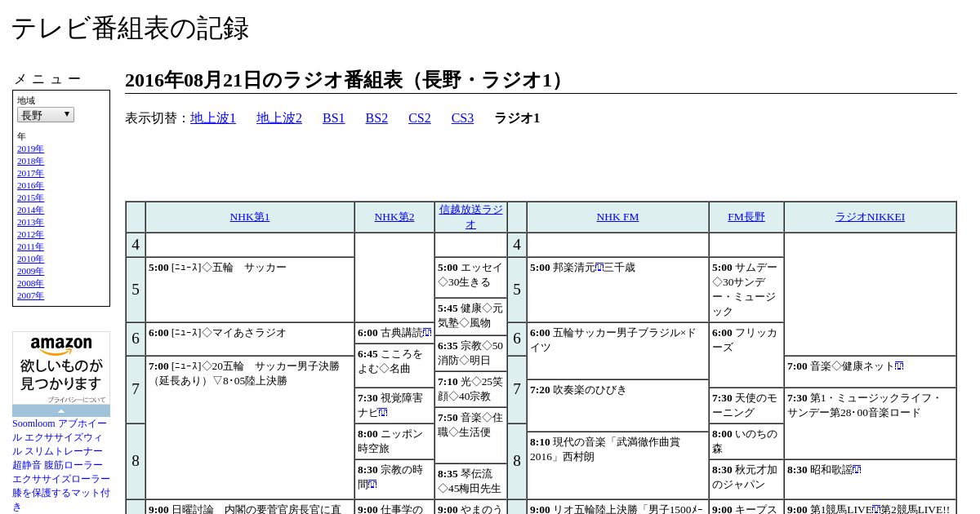Open the 2018年 year link
The height and width of the screenshot is (514, 980).
click(x=31, y=161)
